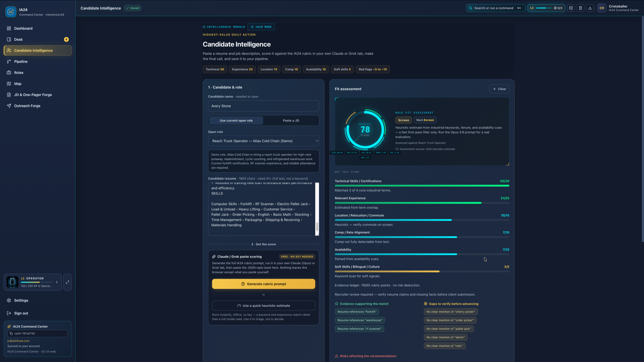
Task: Click the Map icon in the sidebar
Action: [x=9, y=84]
